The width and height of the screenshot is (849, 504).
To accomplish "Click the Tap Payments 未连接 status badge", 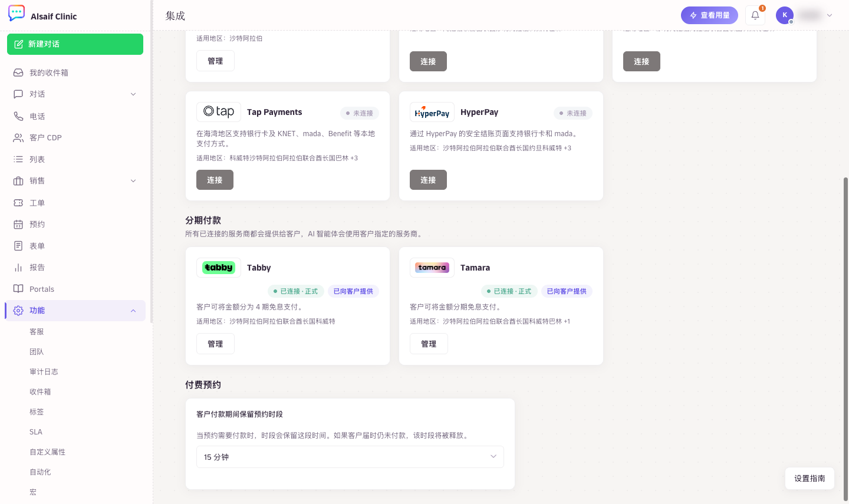I will click(360, 113).
